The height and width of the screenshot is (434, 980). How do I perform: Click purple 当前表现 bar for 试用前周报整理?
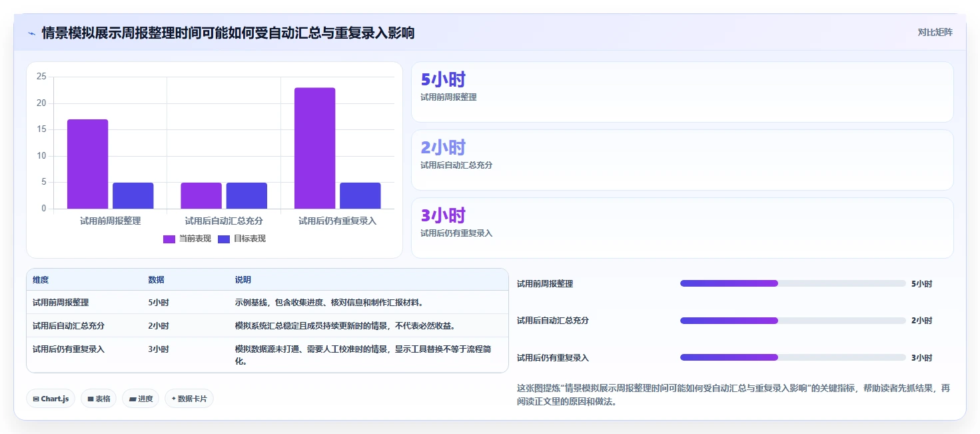pyautogui.click(x=87, y=164)
